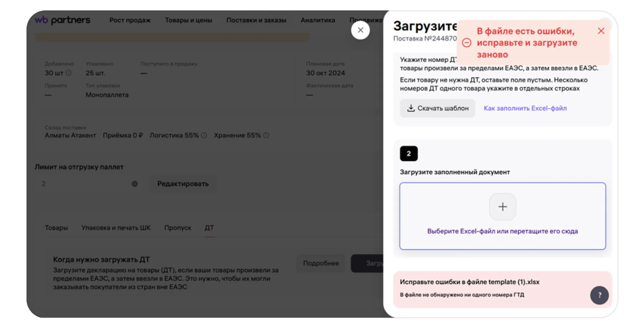Open Аналитика menu
The image size is (644, 328).
[x=318, y=20]
